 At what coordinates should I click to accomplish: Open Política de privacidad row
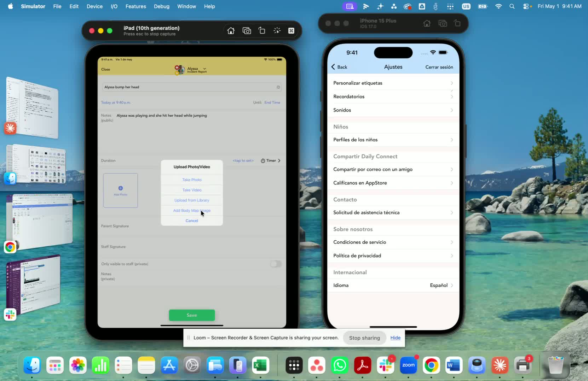pos(393,256)
